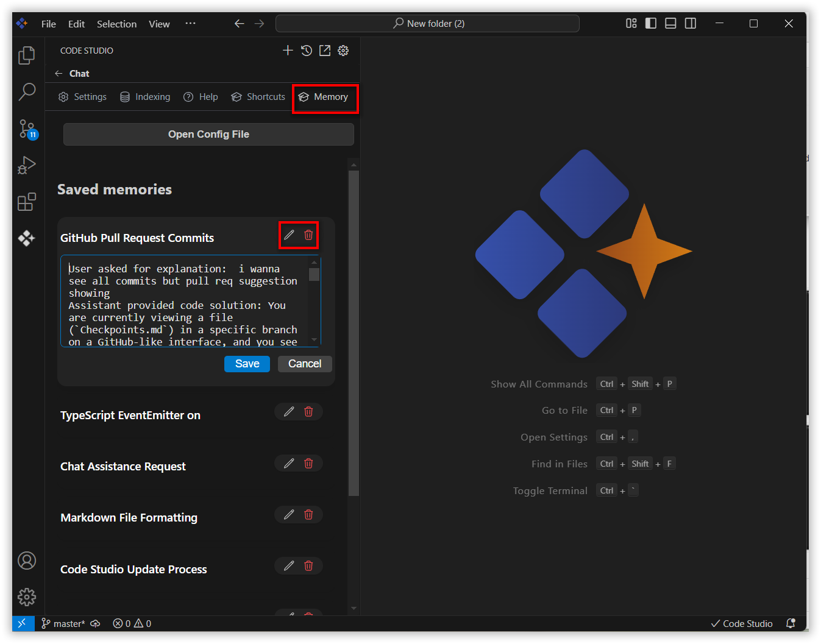The width and height of the screenshot is (821, 644).
Task: Open the File menu
Action: pos(49,24)
